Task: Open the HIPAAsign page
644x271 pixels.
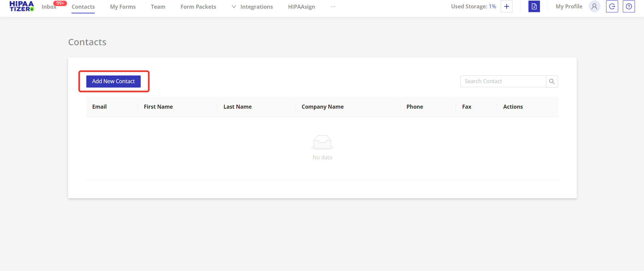Action: [x=302, y=7]
